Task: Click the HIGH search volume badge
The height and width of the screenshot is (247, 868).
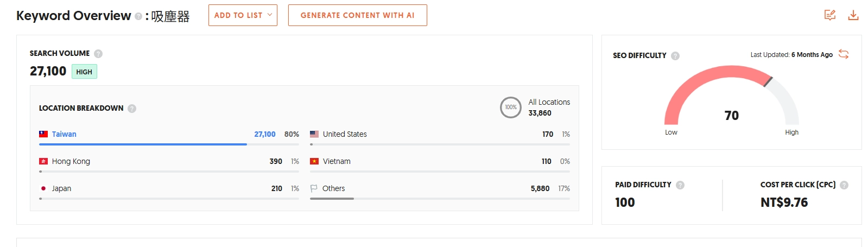Action: (x=84, y=72)
